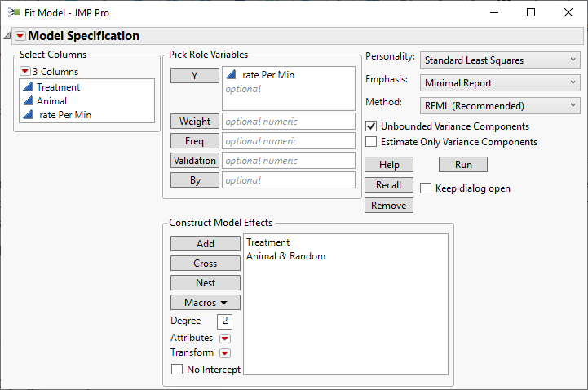The height and width of the screenshot is (390, 588).
Task: Collapse the Model Specification disclosure triangle
Action: [7, 36]
